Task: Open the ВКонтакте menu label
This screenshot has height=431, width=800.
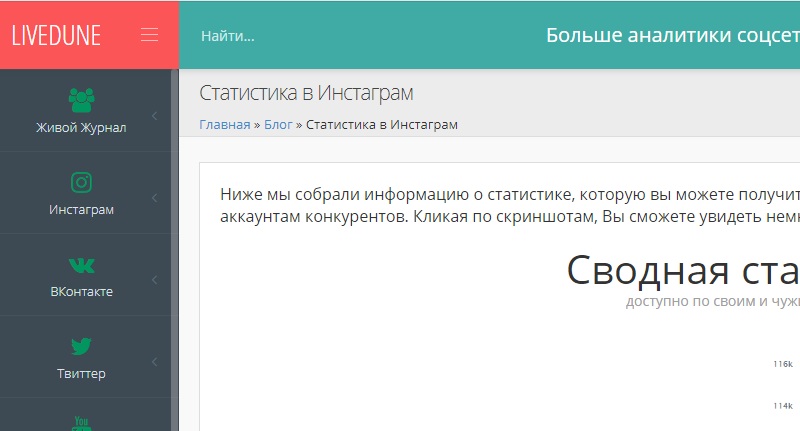Action: pyautogui.click(x=82, y=292)
